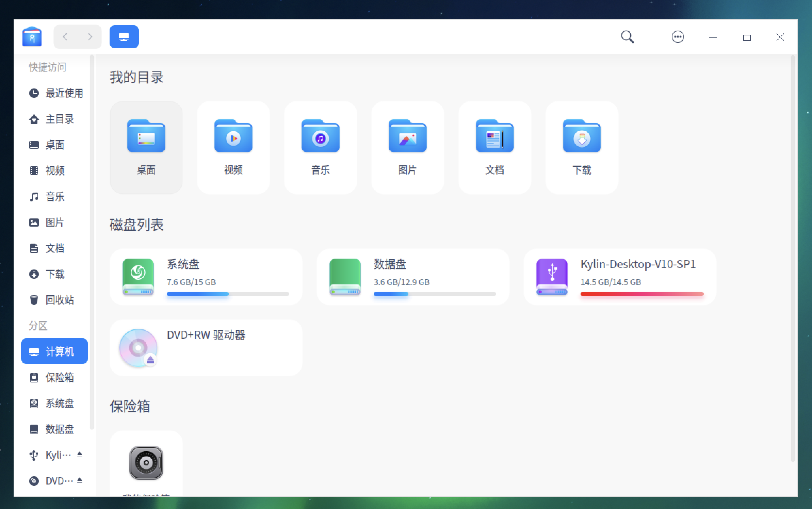
Task: Click the 3.6 GB/12.9 GB capacity text
Action: pyautogui.click(x=402, y=282)
